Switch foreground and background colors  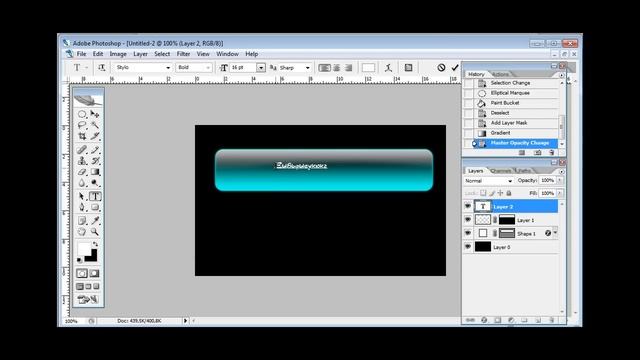click(95, 244)
